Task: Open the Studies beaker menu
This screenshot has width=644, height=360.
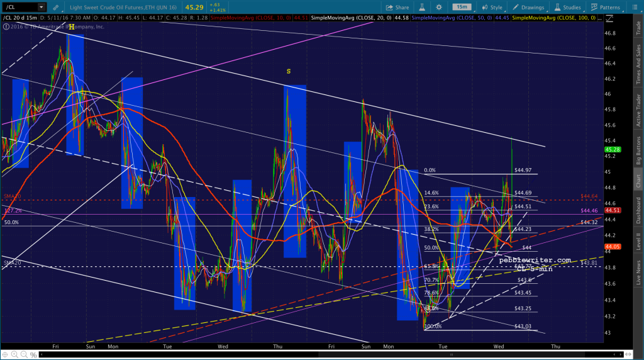Action: [x=568, y=8]
